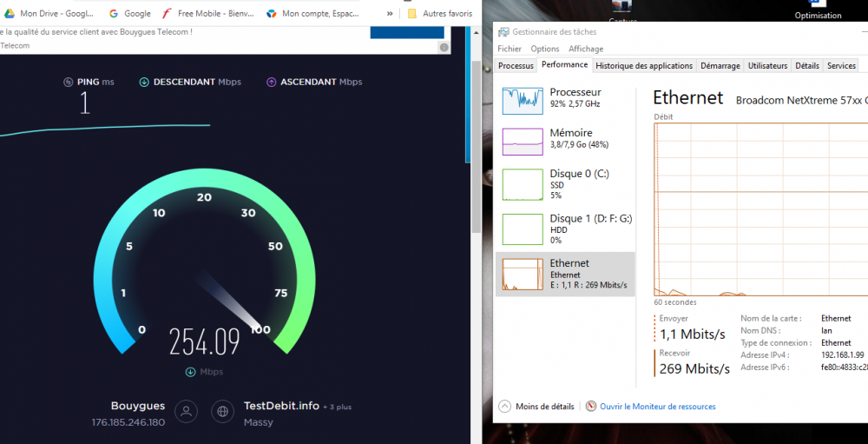
Task: Select the Mémoire performance entry
Action: pos(565,141)
